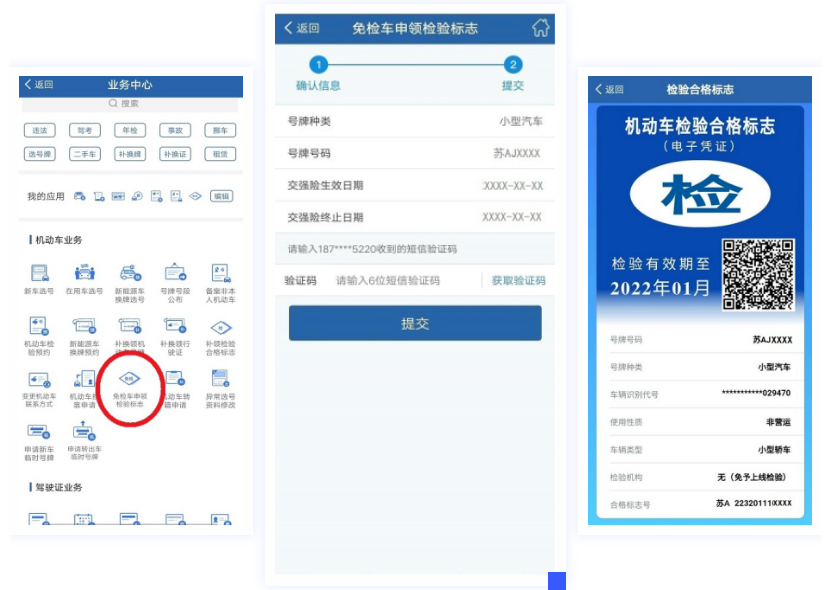This screenshot has width=839, height=590.
Task: Tap 编辑 button beside 我的应用
Action: click(222, 196)
